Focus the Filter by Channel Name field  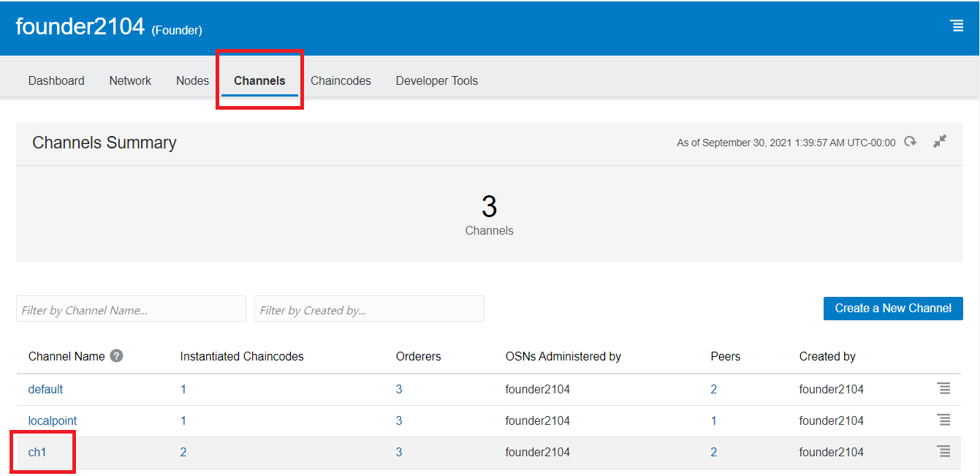click(x=131, y=309)
